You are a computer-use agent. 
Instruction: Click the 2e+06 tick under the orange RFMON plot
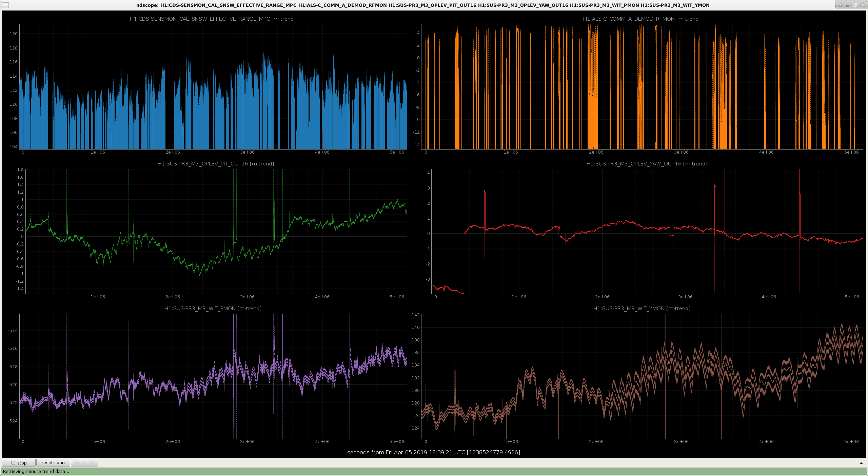tap(596, 152)
